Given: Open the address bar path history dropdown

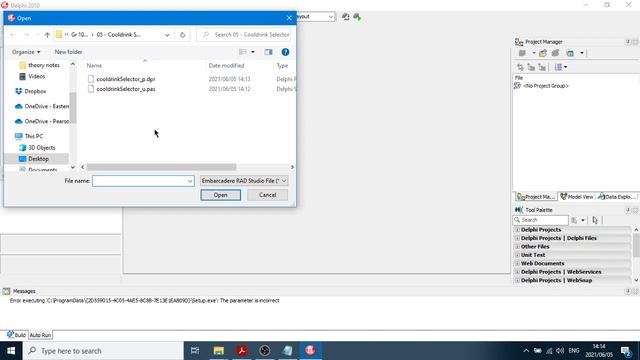Looking at the screenshot, I should (x=167, y=35).
